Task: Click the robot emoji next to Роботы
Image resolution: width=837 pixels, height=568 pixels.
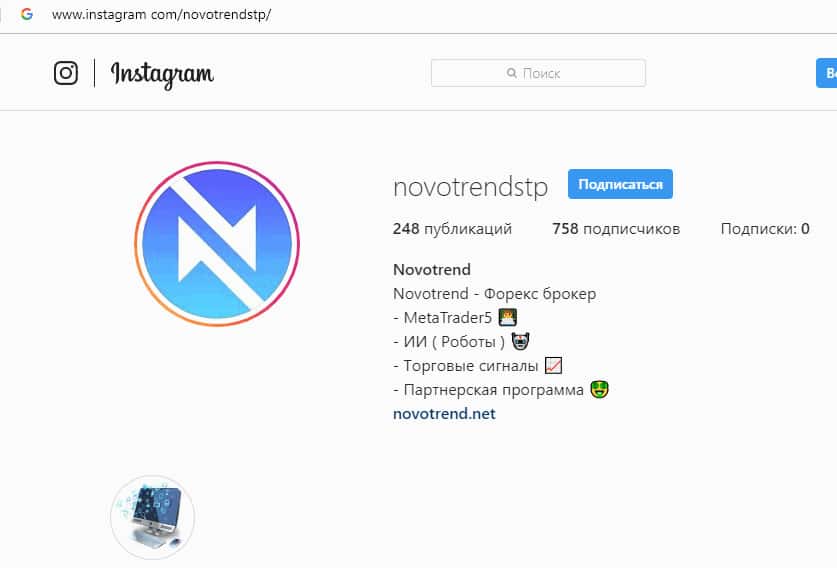Action: click(520, 341)
